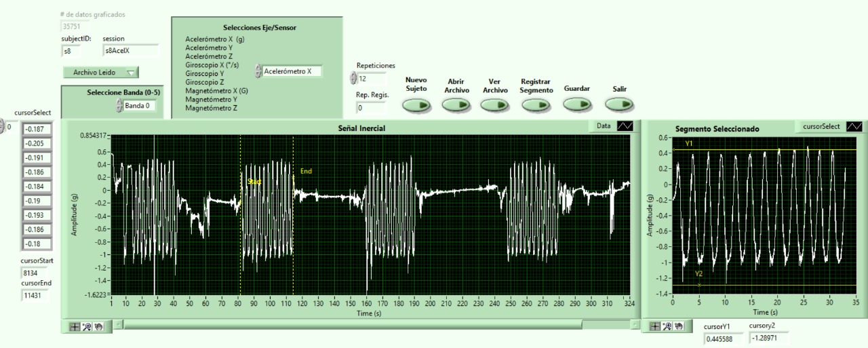868x348 pixels.
Task: Click the Rep. Regis. field showing 0
Action: (370, 107)
